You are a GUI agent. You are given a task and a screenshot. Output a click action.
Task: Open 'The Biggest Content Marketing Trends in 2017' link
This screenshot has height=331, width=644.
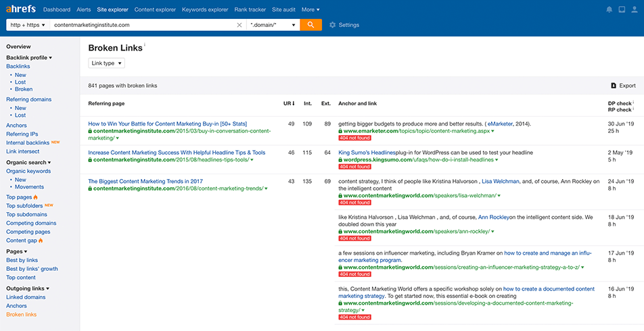(x=145, y=181)
